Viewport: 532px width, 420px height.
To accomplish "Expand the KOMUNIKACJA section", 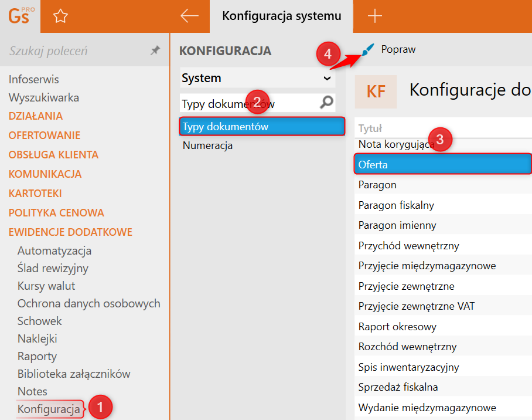I will point(45,174).
